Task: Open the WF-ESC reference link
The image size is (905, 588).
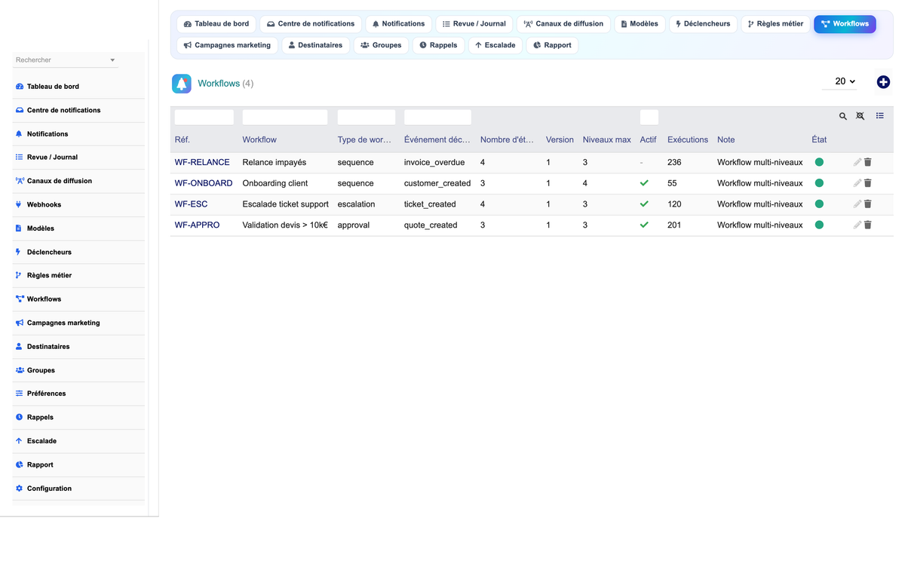Action: tap(191, 204)
